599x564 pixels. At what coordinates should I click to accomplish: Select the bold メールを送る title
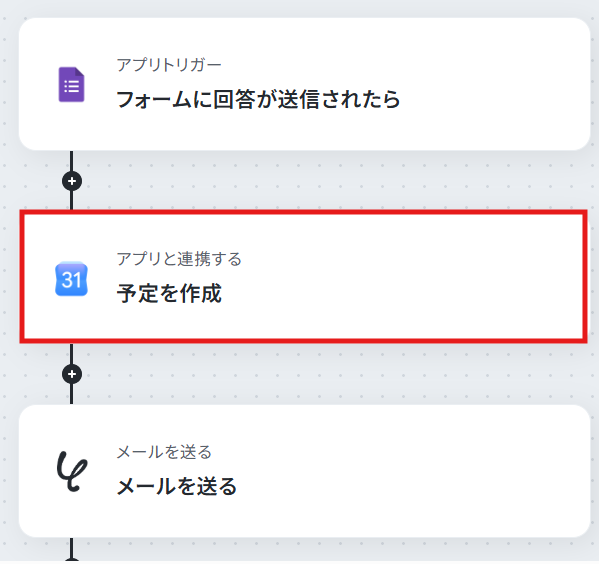coord(177,486)
